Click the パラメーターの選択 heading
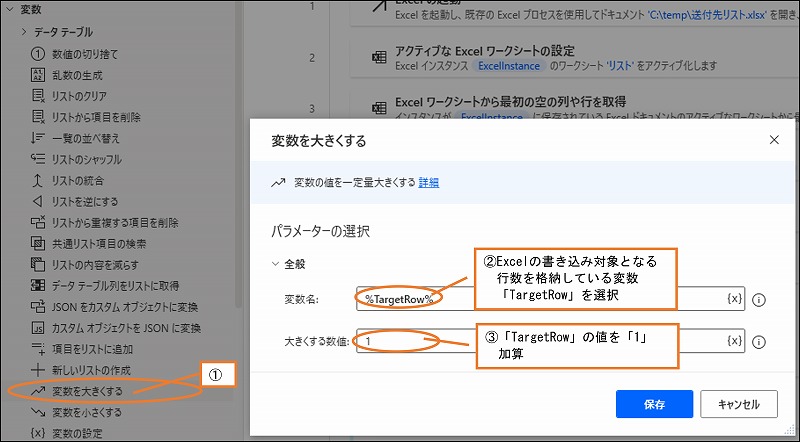The width and height of the screenshot is (800, 442). [320, 231]
